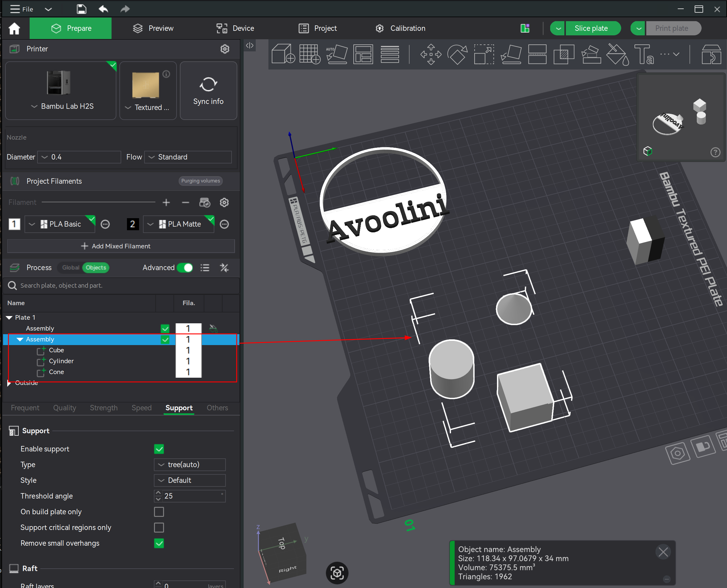Open the PLA Basic filament dropdown

(x=60, y=224)
